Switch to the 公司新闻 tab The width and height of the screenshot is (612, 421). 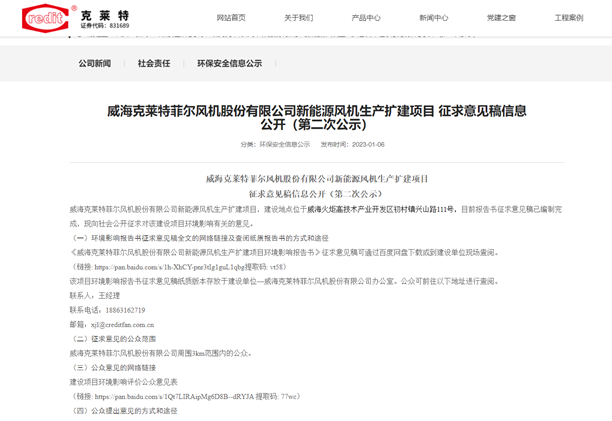tap(94, 63)
